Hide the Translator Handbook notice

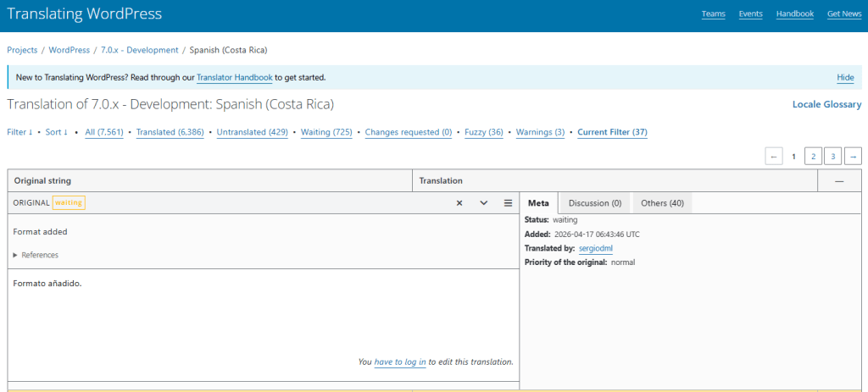(x=845, y=77)
